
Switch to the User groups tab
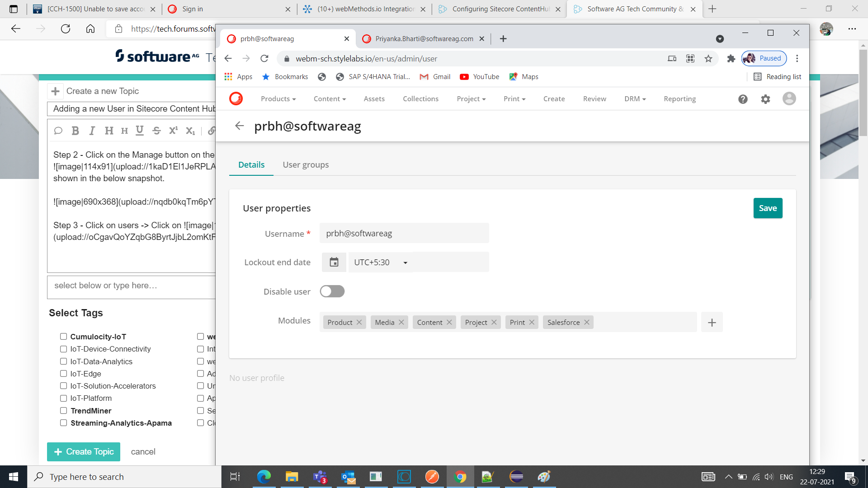[x=306, y=165]
